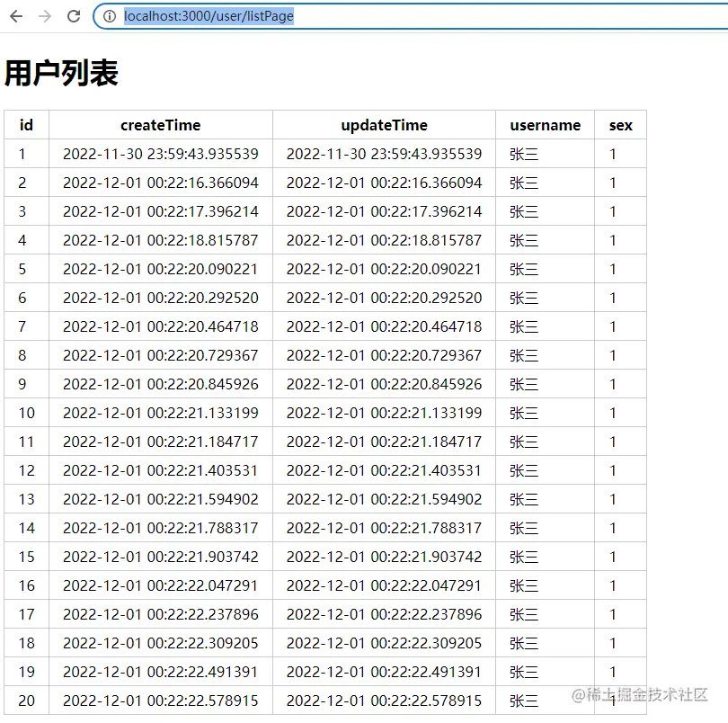Click createTime 2022-11-30 23:59:43.935539 cell
The image size is (728, 723).
[x=161, y=154]
